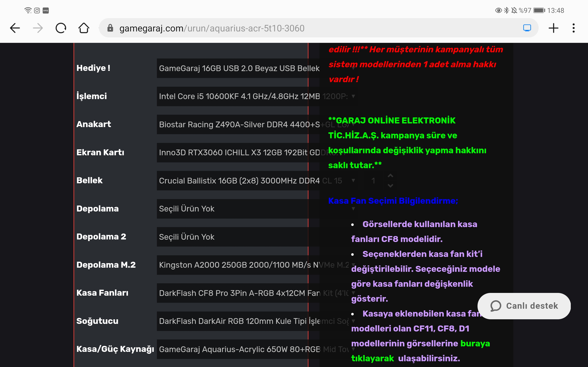Open the Kasa Fanları fan kit selector
The height and width of the screenshot is (367, 588).
[x=238, y=293]
